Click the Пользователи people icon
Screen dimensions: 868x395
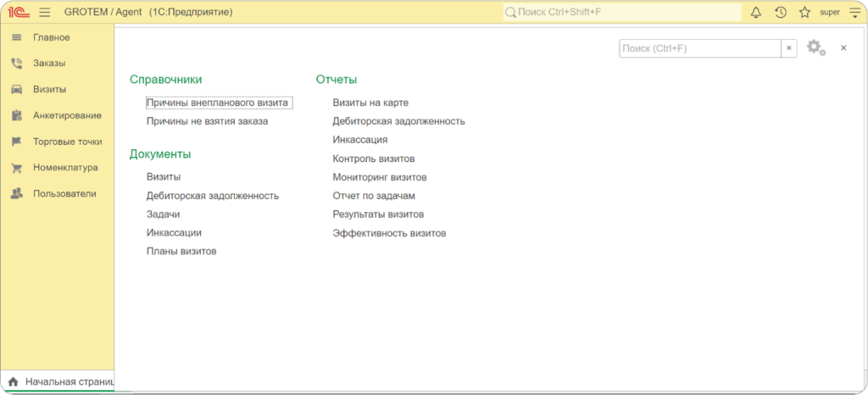17,193
